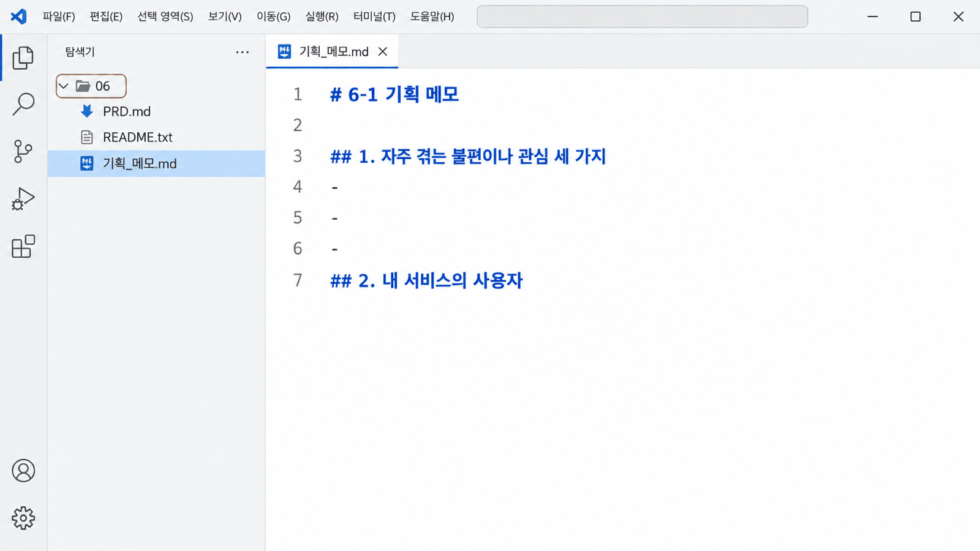
Task: Click line number 4 in gutter
Action: (298, 187)
